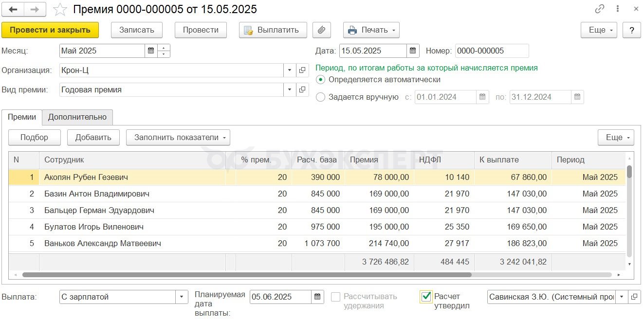This screenshot has width=644, height=320.
Task: Click the back navigation arrow
Action: pyautogui.click(x=13, y=9)
